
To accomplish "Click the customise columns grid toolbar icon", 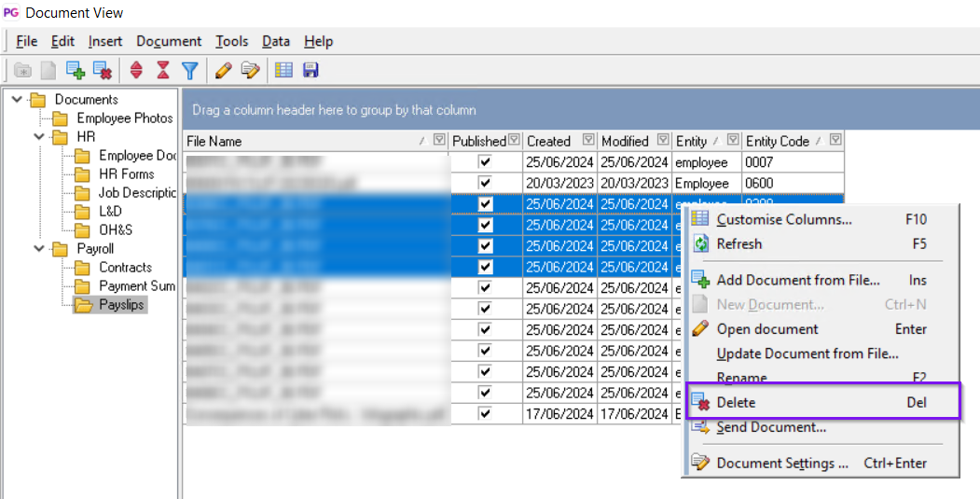I will click(283, 70).
